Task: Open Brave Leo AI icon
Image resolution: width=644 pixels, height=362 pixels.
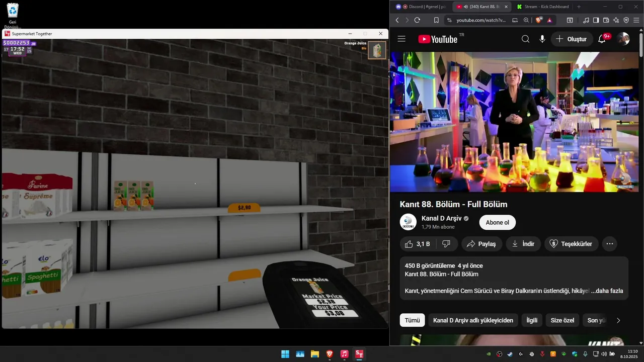Action: [x=616, y=20]
